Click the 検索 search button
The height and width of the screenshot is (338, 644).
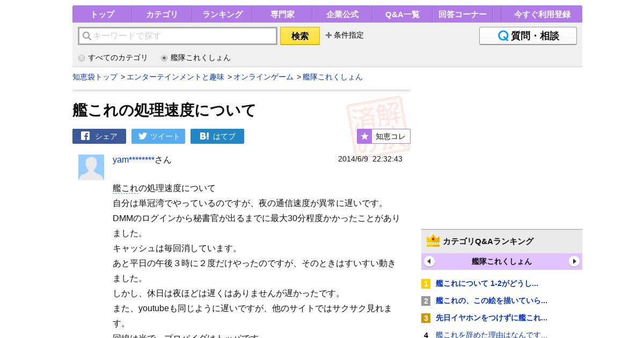[300, 36]
